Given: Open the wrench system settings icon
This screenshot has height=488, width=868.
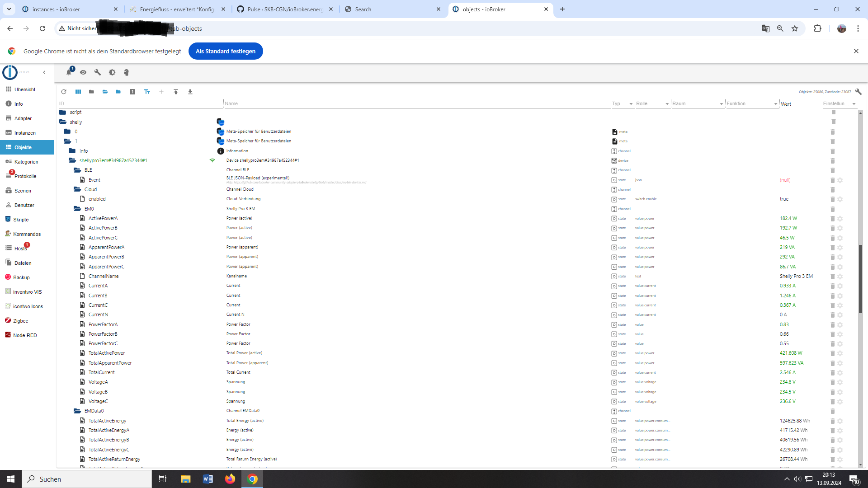Looking at the screenshot, I should (x=98, y=72).
